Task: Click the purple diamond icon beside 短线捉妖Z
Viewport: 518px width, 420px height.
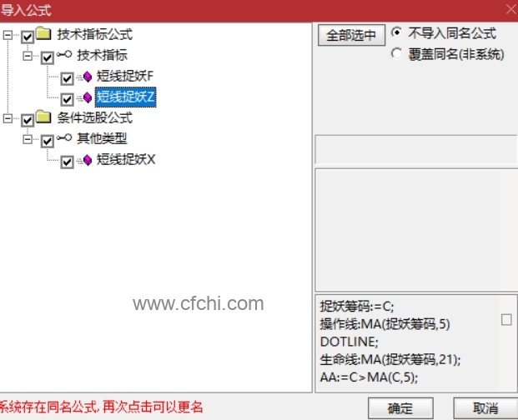Action: pos(88,97)
